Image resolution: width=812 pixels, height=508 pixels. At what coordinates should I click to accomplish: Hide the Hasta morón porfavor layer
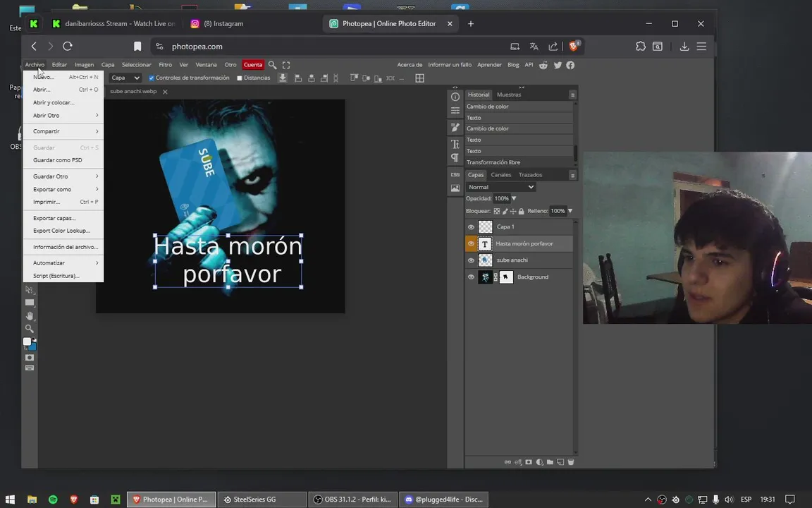[x=471, y=243]
